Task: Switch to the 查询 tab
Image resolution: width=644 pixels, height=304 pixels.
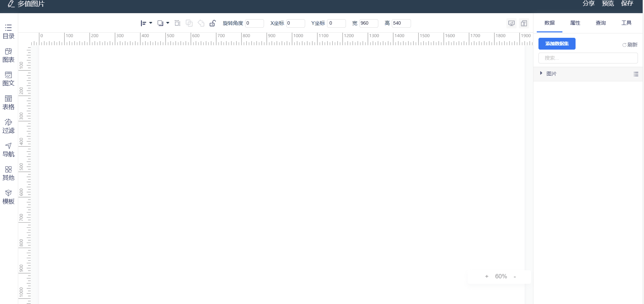Action: (x=601, y=23)
